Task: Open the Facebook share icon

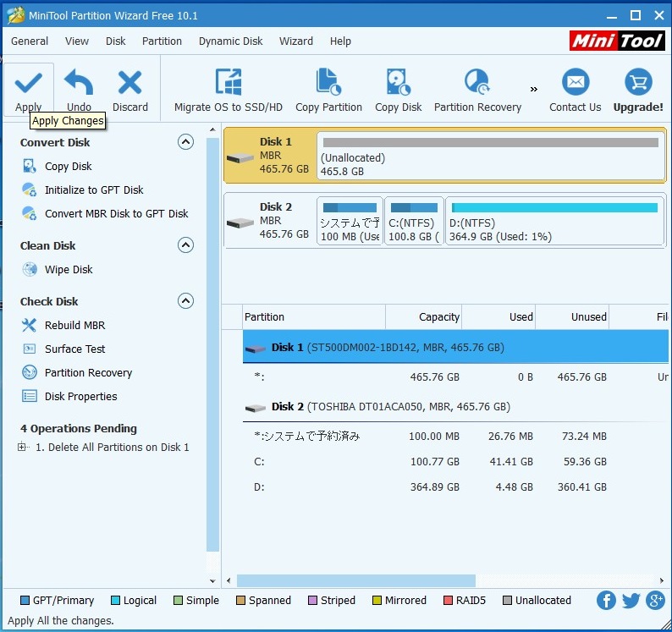Action: [606, 601]
